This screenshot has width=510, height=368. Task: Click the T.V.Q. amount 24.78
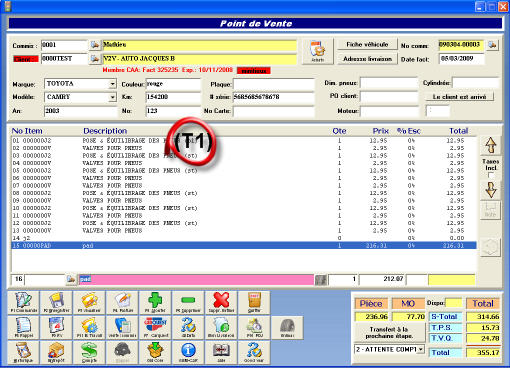(x=483, y=339)
